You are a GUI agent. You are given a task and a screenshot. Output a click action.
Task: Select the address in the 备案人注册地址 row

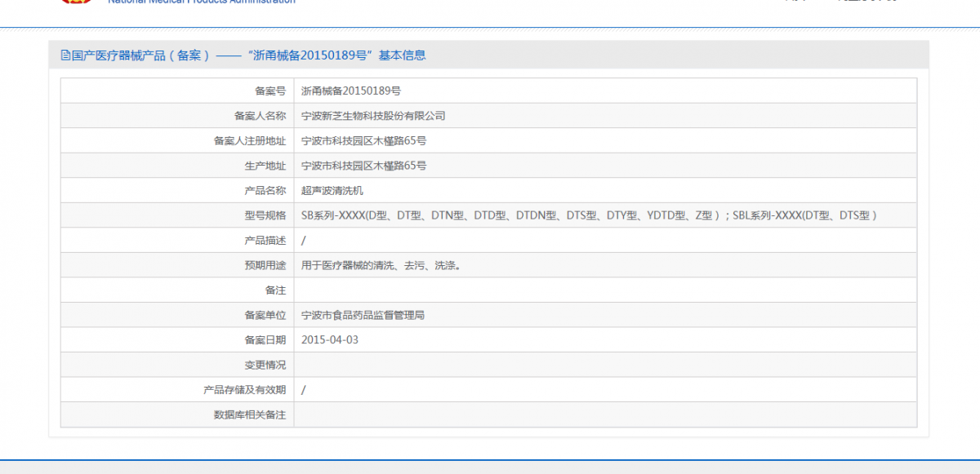(x=364, y=141)
